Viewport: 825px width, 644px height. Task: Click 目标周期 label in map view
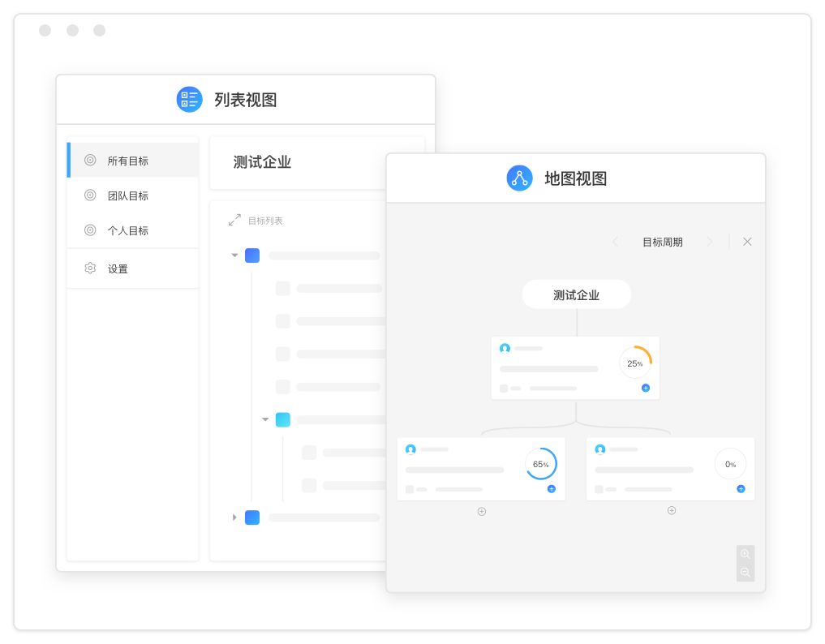663,242
